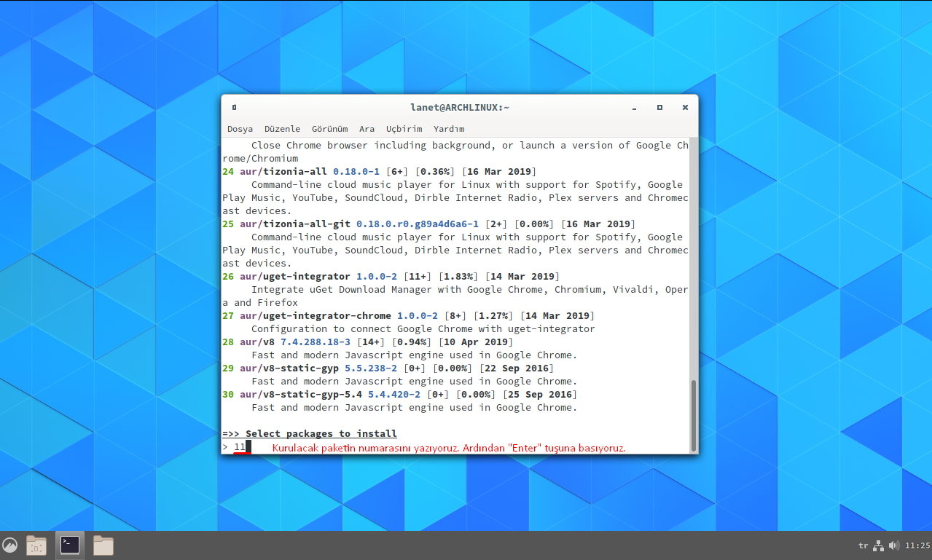Click the network icon in the system tray
Screen dimensions: 932x560
click(877, 545)
